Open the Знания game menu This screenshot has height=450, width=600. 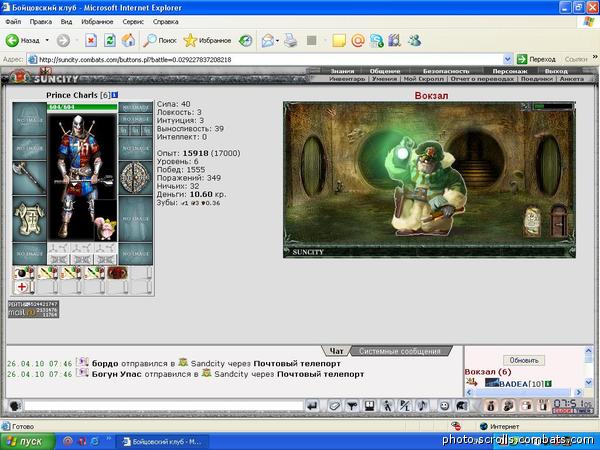342,71
